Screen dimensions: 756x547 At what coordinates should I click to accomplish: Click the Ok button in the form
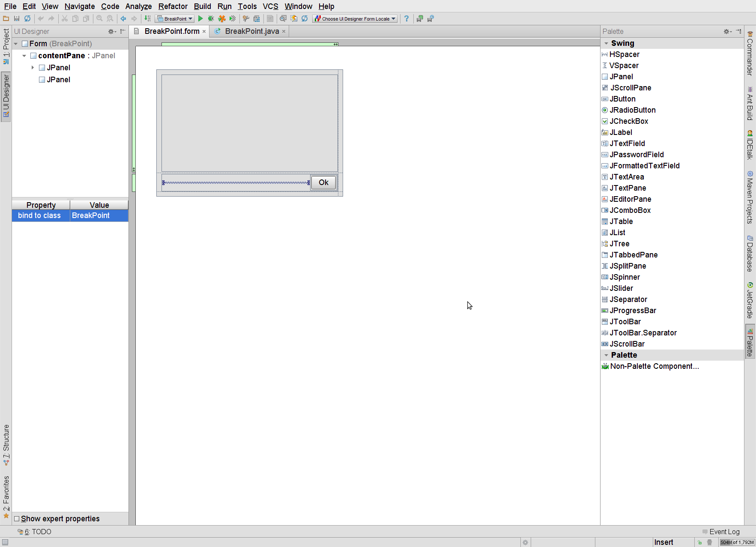click(323, 182)
